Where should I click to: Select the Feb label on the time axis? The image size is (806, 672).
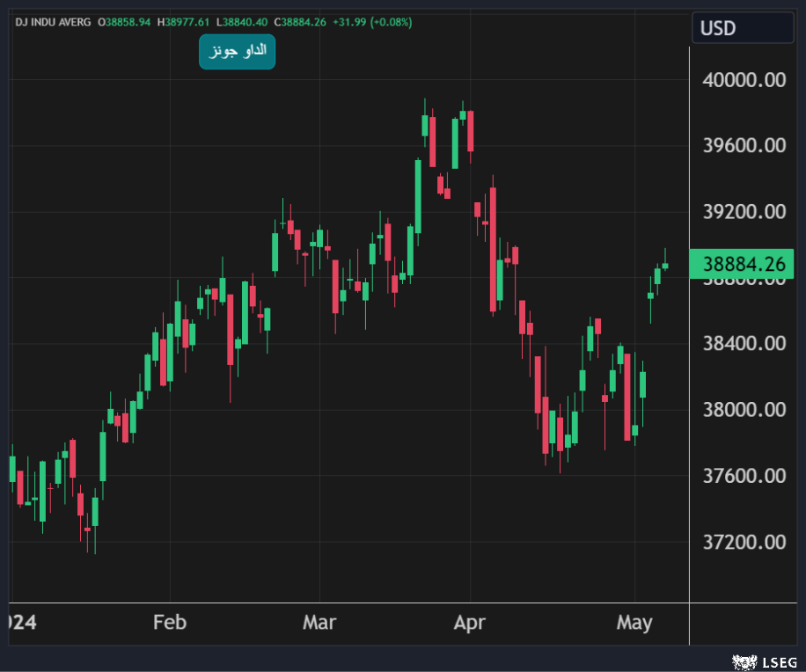[x=170, y=623]
